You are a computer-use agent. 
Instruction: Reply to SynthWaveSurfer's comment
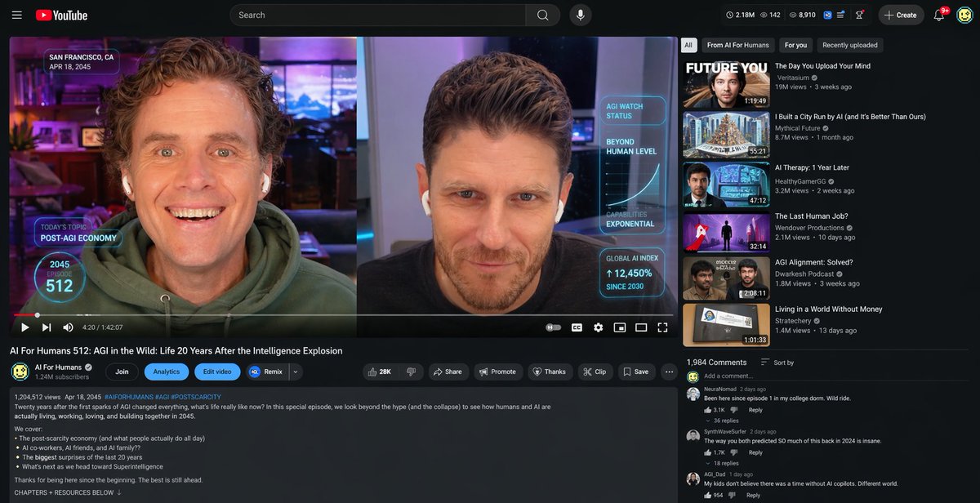tap(755, 452)
